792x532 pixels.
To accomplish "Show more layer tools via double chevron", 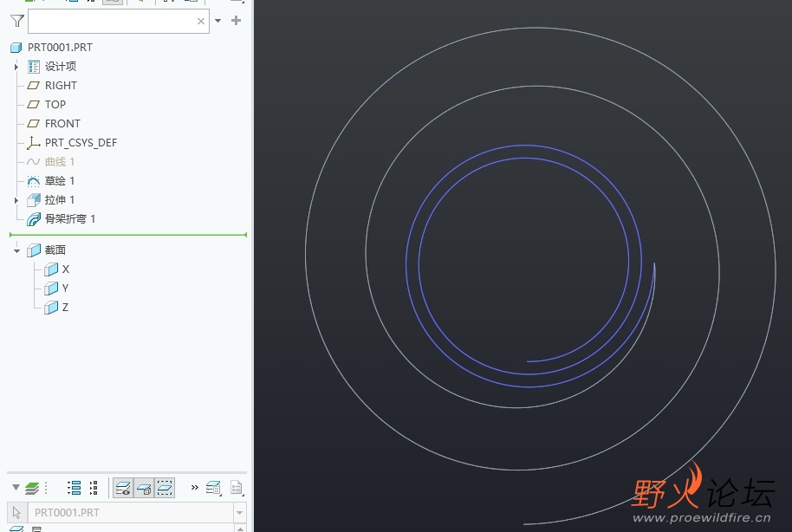I will (195, 488).
